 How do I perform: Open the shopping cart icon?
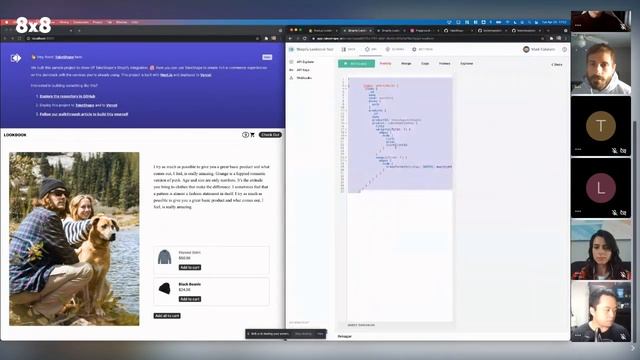252,135
